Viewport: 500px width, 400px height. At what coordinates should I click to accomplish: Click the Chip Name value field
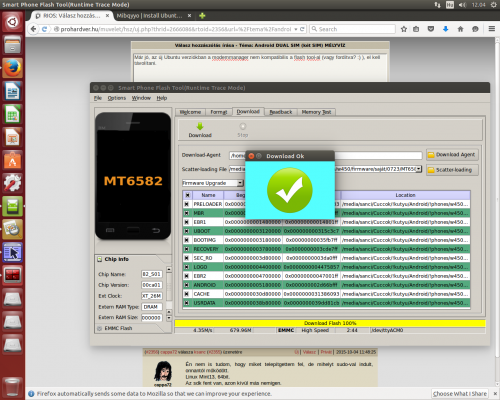tap(152, 274)
